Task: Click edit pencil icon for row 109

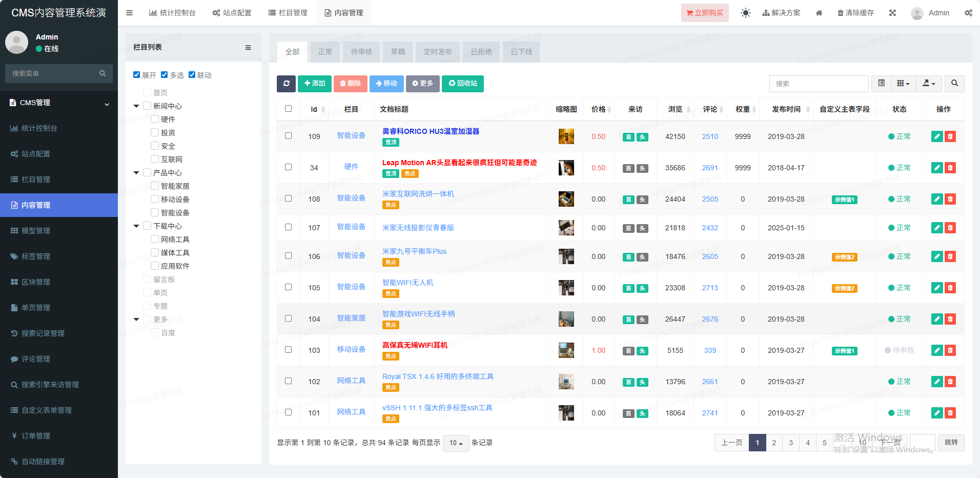Action: pos(936,136)
